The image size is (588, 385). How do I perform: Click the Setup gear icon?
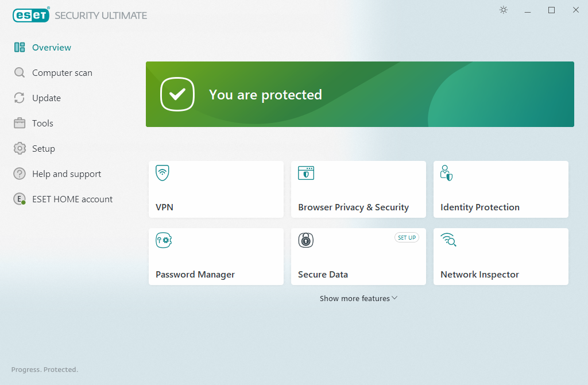[20, 149]
